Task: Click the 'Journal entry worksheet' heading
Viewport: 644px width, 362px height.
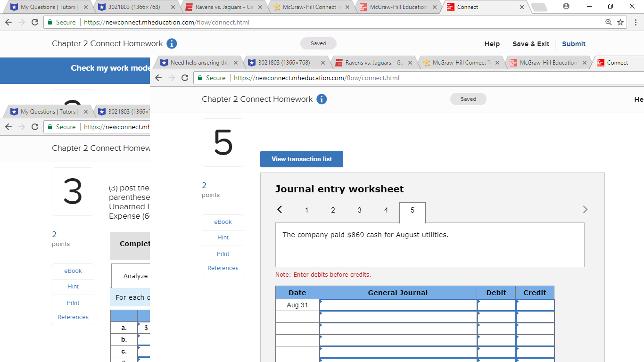Action: 339,189
